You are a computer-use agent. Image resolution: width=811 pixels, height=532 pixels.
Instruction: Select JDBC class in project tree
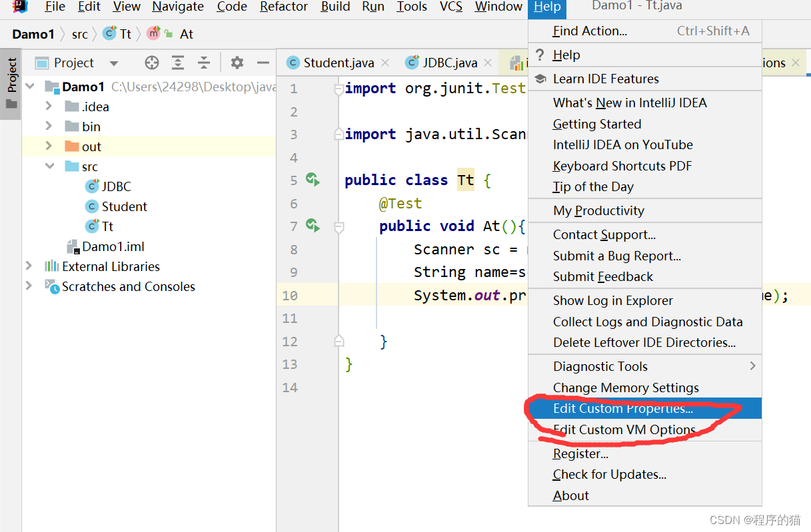point(109,186)
